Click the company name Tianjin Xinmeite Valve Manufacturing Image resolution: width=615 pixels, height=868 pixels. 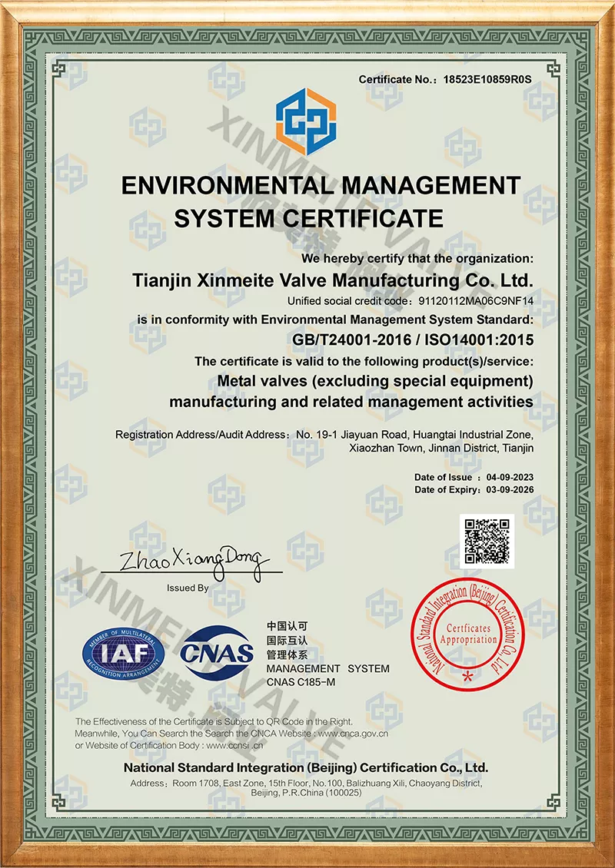(332, 280)
